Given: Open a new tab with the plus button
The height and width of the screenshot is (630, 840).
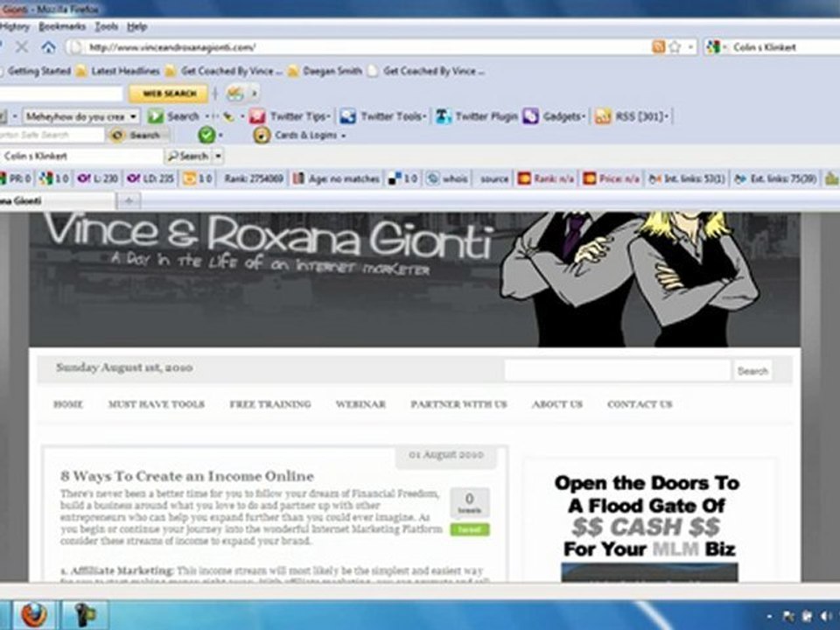Looking at the screenshot, I should pos(129,201).
